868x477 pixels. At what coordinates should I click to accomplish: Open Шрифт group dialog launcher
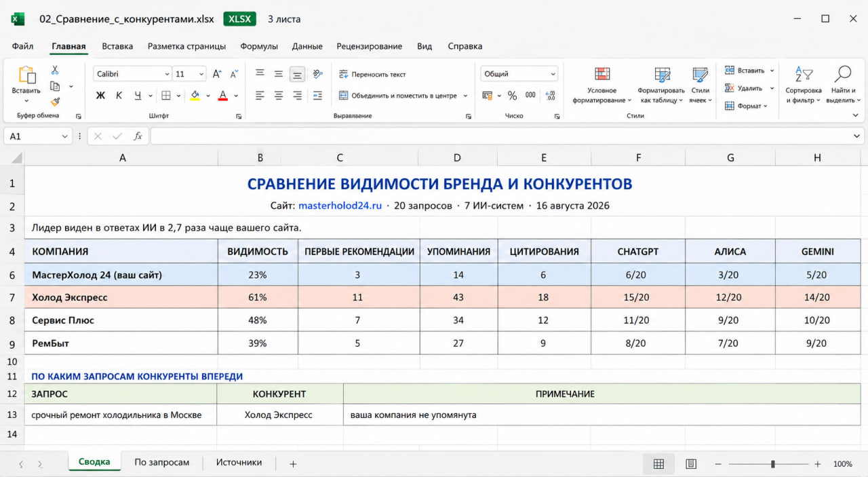pyautogui.click(x=239, y=116)
